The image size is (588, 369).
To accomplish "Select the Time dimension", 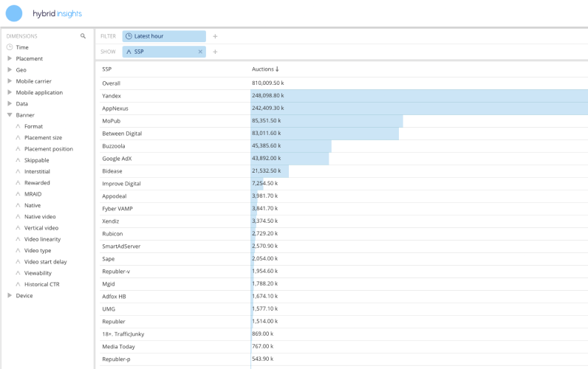I will [22, 47].
